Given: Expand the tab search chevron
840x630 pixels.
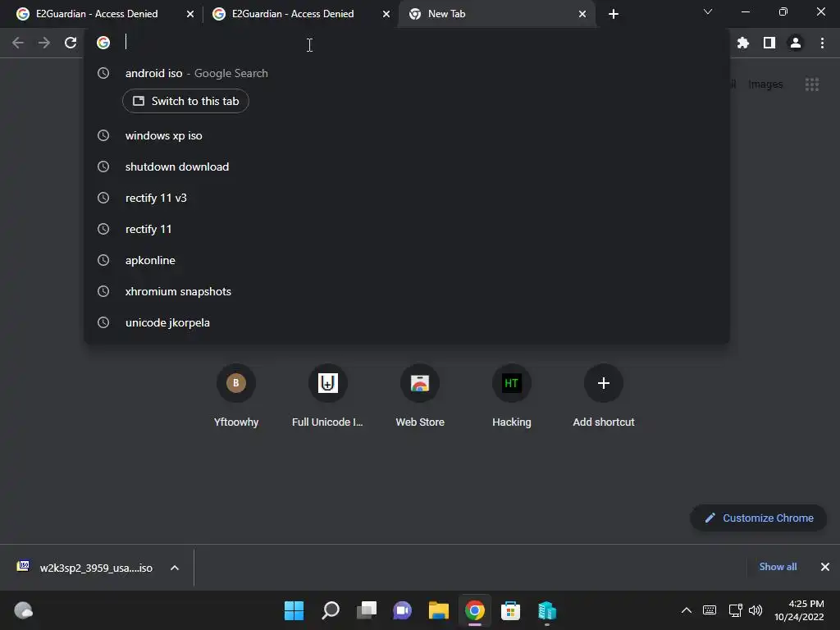Looking at the screenshot, I should (708, 11).
